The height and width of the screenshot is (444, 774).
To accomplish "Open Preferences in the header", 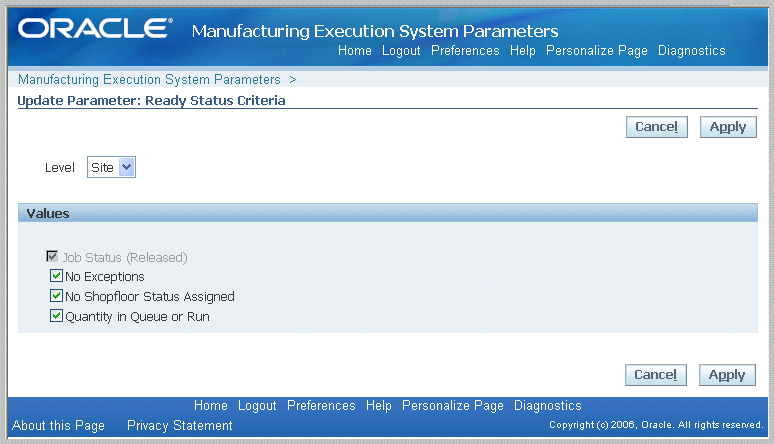I will coord(465,50).
